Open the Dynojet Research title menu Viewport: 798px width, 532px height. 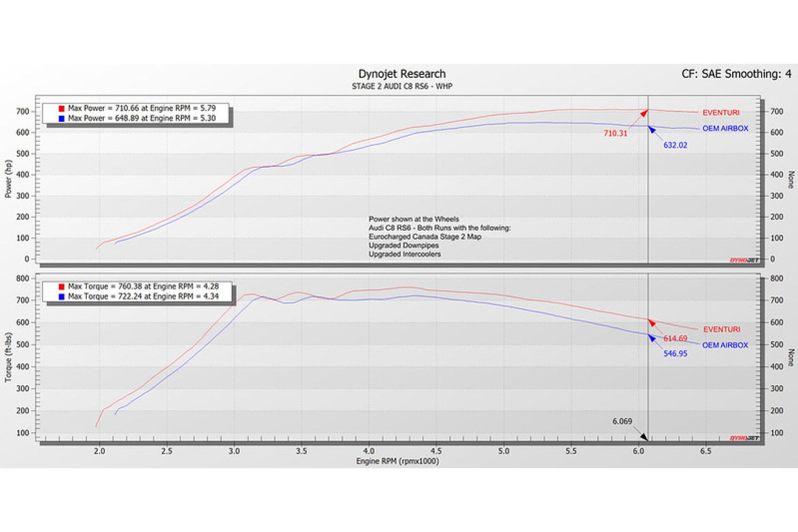(x=402, y=74)
